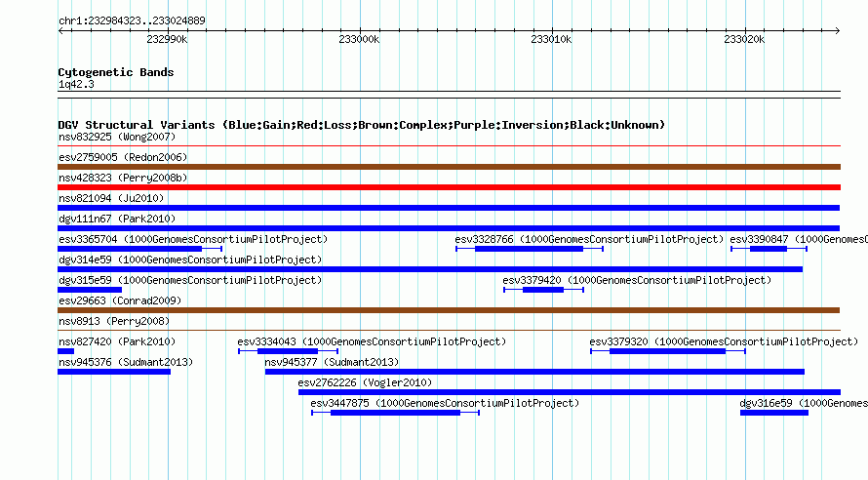Open the nsv832925 (Wong2007) variant label
Image resolution: width=868 pixels, height=480 pixels.
click(117, 137)
